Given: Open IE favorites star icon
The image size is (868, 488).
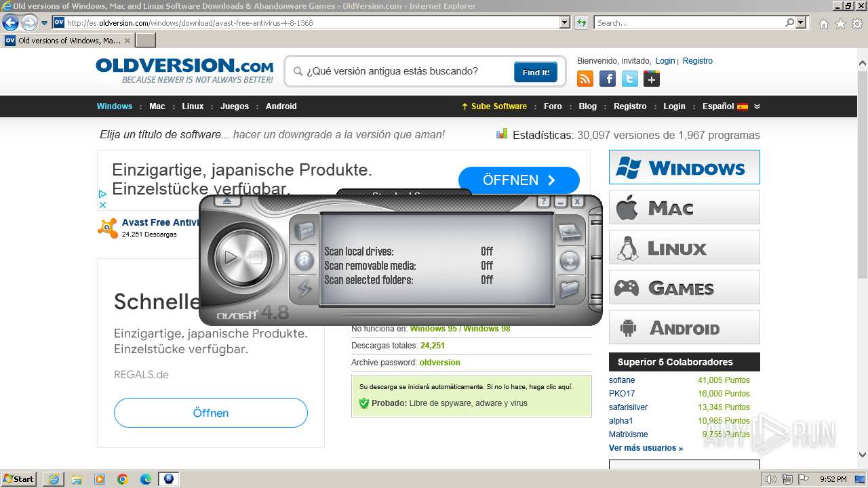Looking at the screenshot, I should point(840,24).
